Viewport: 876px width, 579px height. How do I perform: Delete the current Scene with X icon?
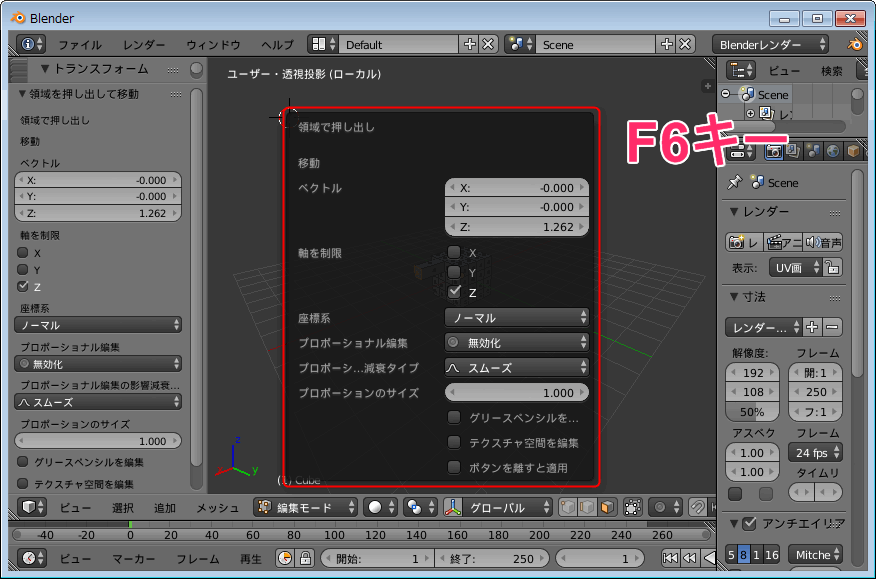coord(685,44)
